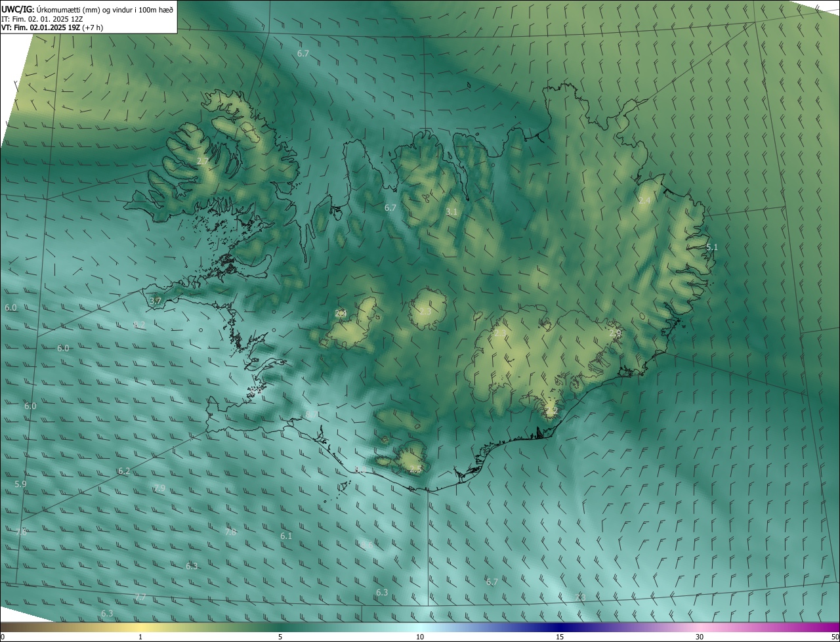Viewport: 840px width, 642px height.
Task: Click the 2.9 value label
Action: [615, 333]
